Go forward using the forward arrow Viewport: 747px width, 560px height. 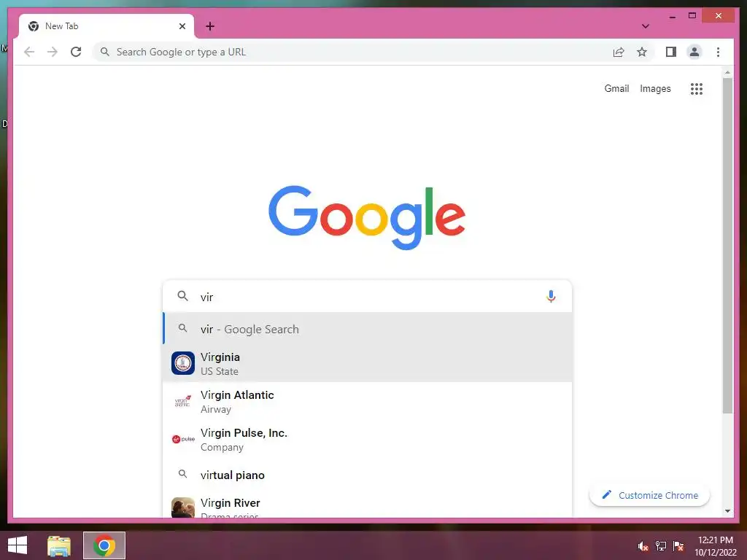pos(53,52)
